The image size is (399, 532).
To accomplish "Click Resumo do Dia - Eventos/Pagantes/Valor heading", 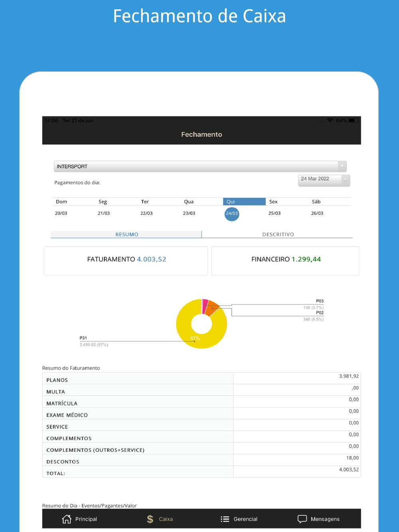I will click(x=89, y=506).
